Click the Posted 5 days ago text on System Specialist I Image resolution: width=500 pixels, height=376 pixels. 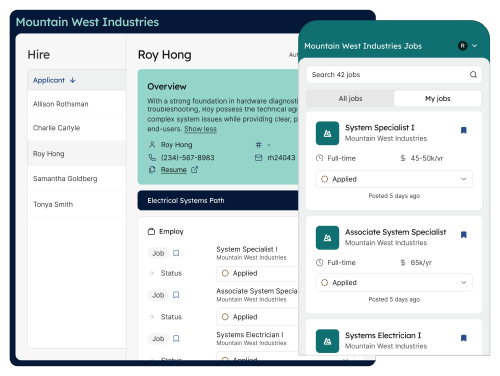[394, 196]
